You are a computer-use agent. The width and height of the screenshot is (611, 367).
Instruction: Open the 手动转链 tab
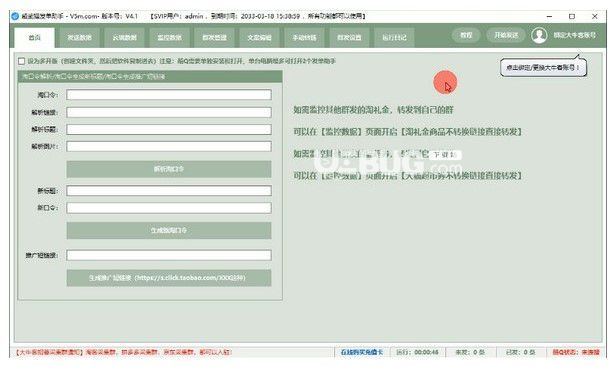coord(304,38)
